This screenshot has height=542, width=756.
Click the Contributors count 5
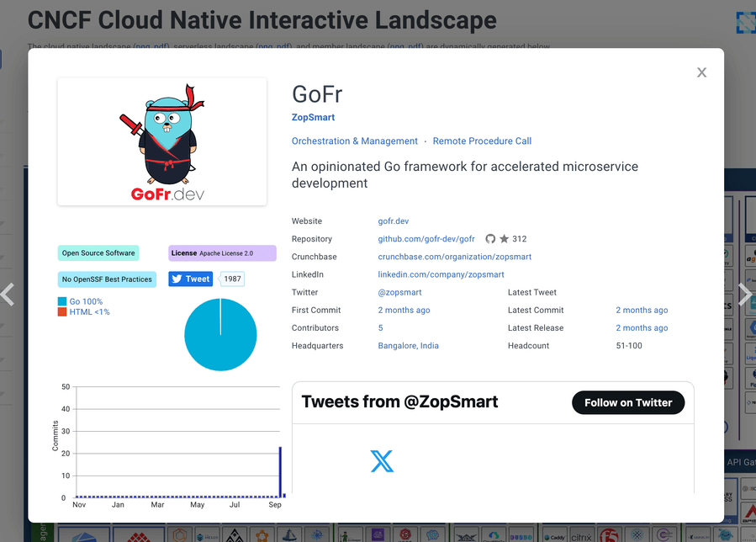380,328
